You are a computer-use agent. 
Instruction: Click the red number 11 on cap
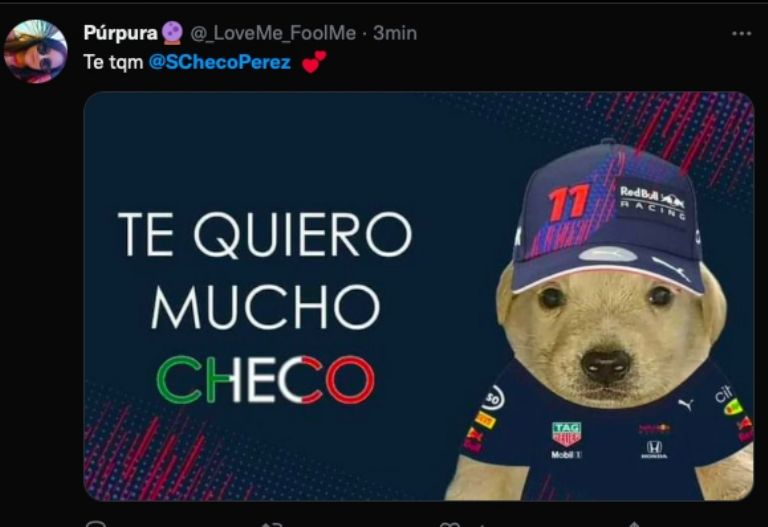pos(568,202)
